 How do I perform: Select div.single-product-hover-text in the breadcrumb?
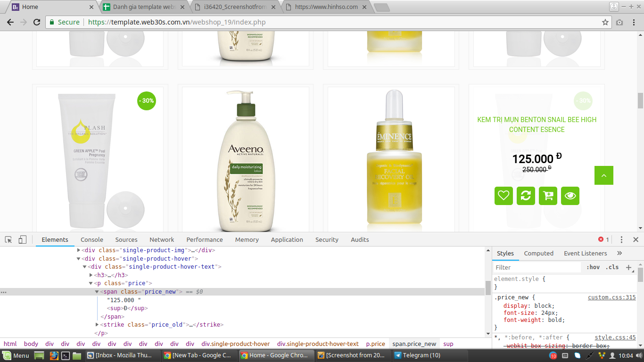tap(318, 344)
